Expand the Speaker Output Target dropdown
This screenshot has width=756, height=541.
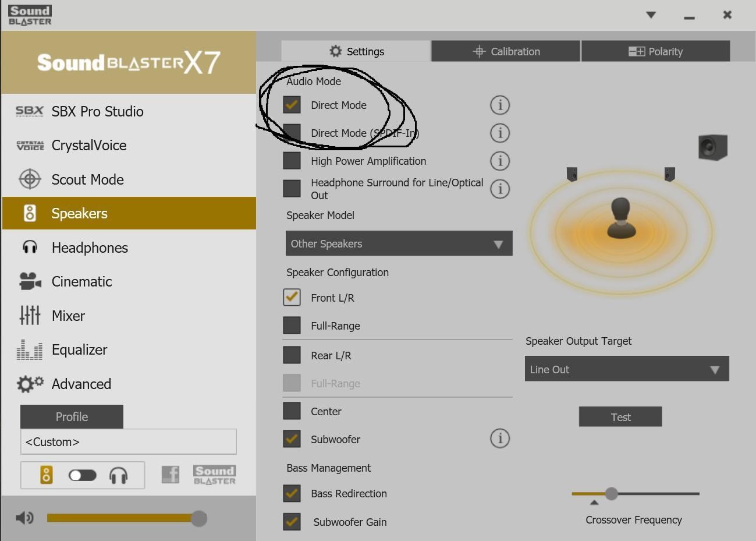tap(626, 369)
